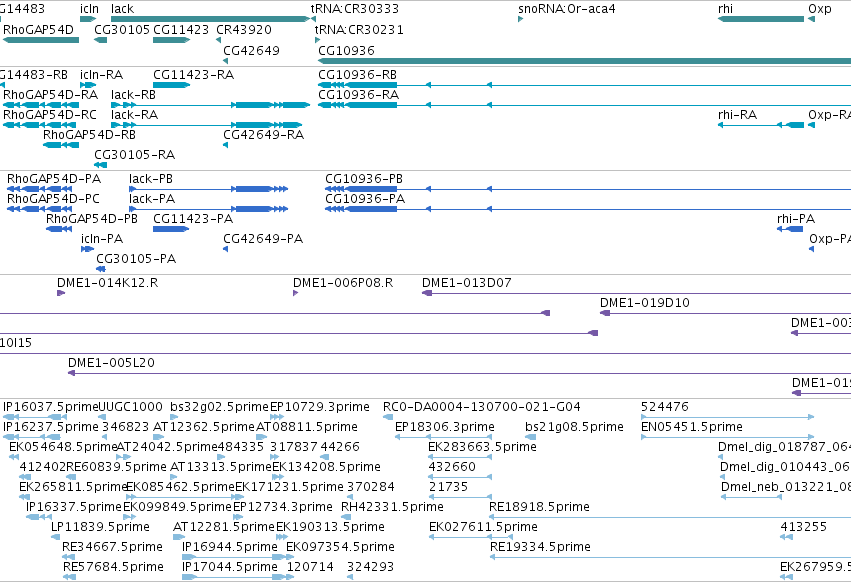
Task: Select the CG11423 gene label
Action: pyautogui.click(x=181, y=29)
